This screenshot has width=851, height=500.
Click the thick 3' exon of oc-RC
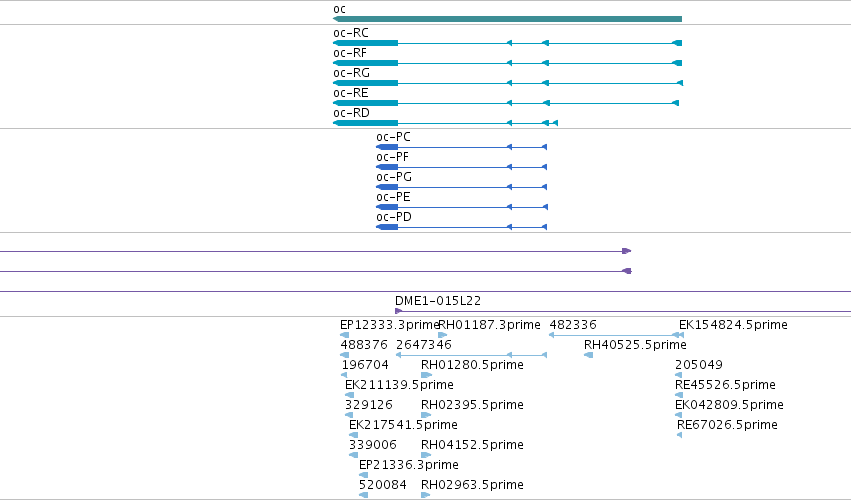(366, 43)
